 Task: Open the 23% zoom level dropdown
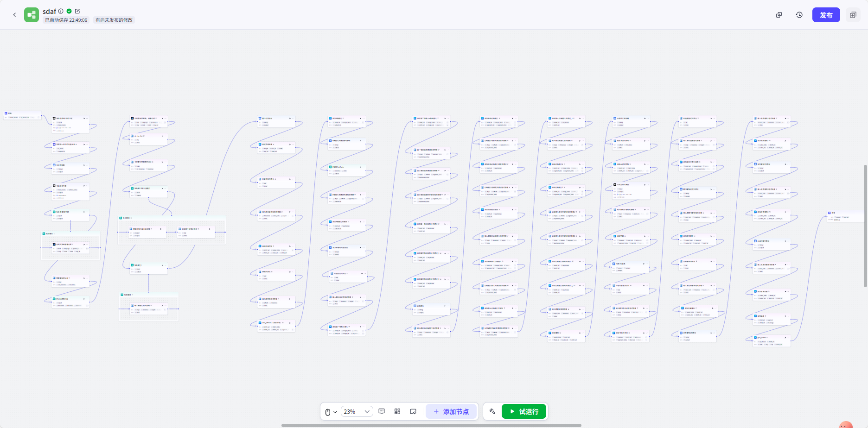[x=357, y=411]
